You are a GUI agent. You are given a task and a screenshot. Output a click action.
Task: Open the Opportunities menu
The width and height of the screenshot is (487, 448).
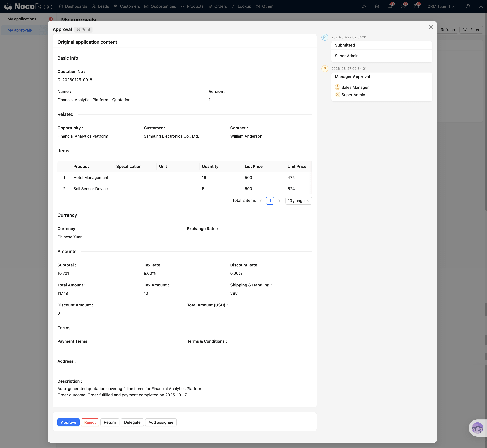point(160,6)
